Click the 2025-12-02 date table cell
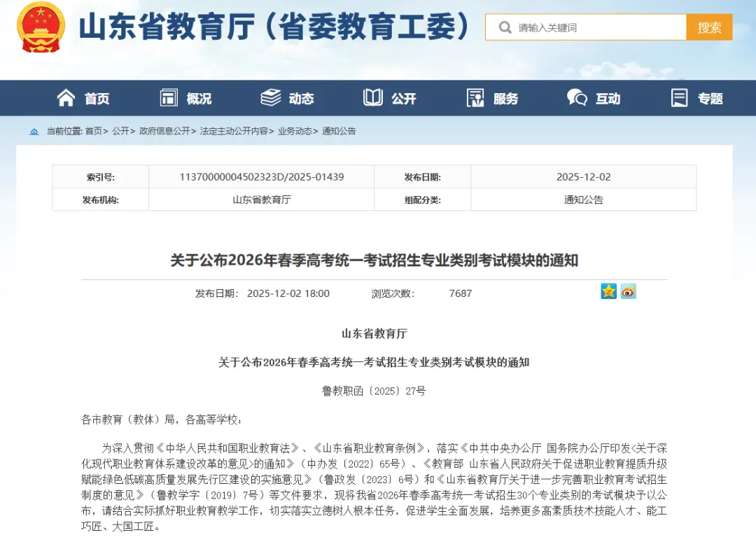Viewport: 756px width, 549px height. (583, 177)
